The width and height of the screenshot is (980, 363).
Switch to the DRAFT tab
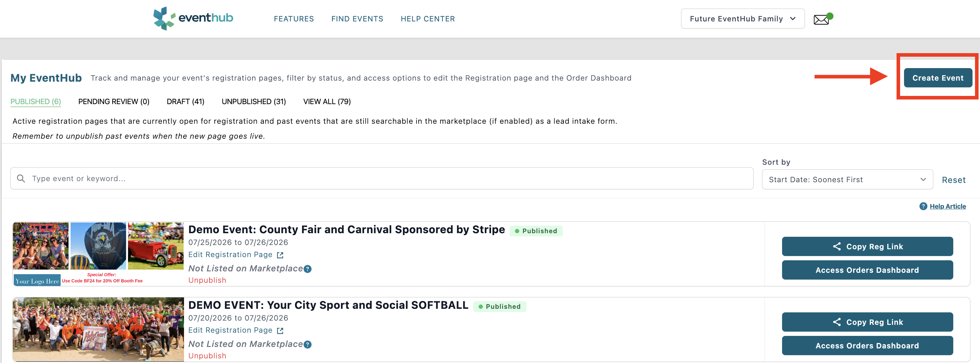pyautogui.click(x=185, y=101)
